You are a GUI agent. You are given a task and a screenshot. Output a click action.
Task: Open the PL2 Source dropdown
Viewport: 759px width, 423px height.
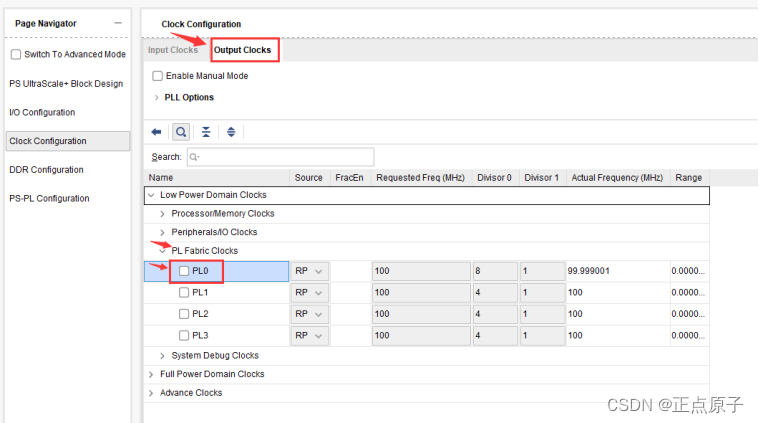click(x=309, y=314)
